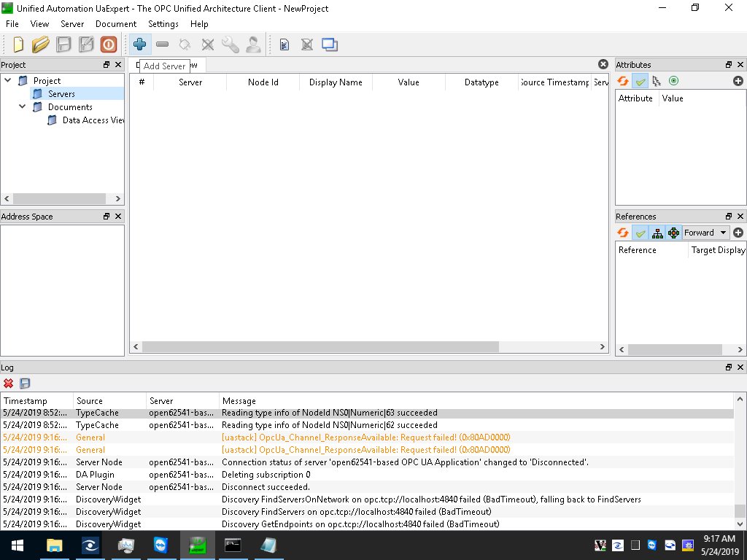Screen dimensions: 747x560
Task: Select Data Access View tree item
Action: (x=93, y=120)
